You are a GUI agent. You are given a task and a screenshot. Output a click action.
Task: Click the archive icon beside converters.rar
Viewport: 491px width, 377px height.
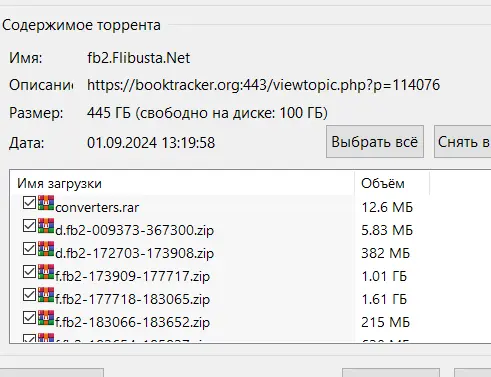46,203
